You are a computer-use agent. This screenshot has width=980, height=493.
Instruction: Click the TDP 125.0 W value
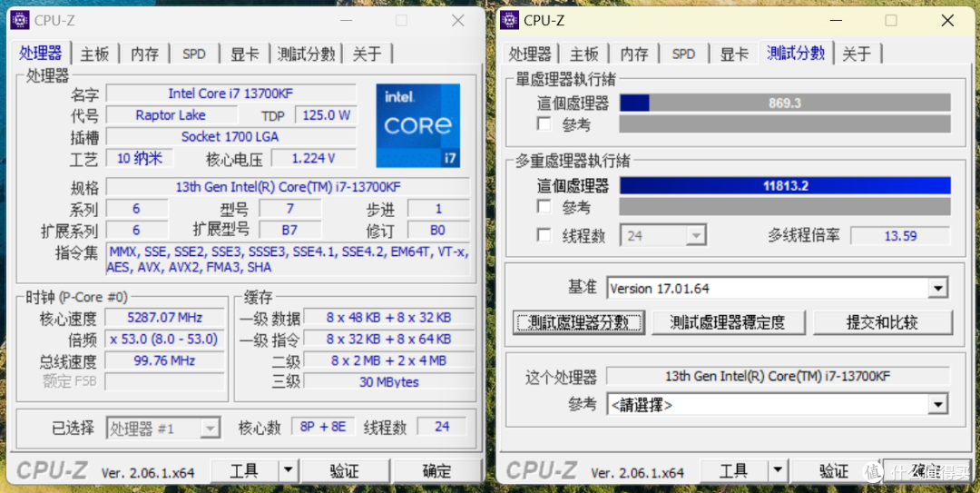click(x=327, y=115)
